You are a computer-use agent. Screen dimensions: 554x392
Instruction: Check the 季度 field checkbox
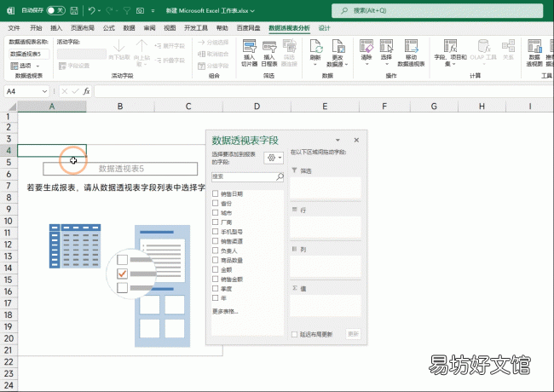[215, 289]
